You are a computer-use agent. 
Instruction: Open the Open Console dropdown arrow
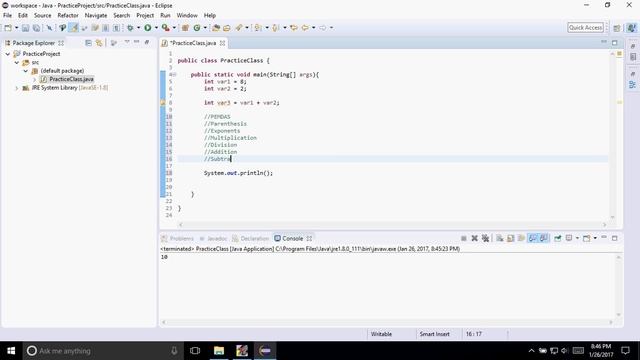595,238
